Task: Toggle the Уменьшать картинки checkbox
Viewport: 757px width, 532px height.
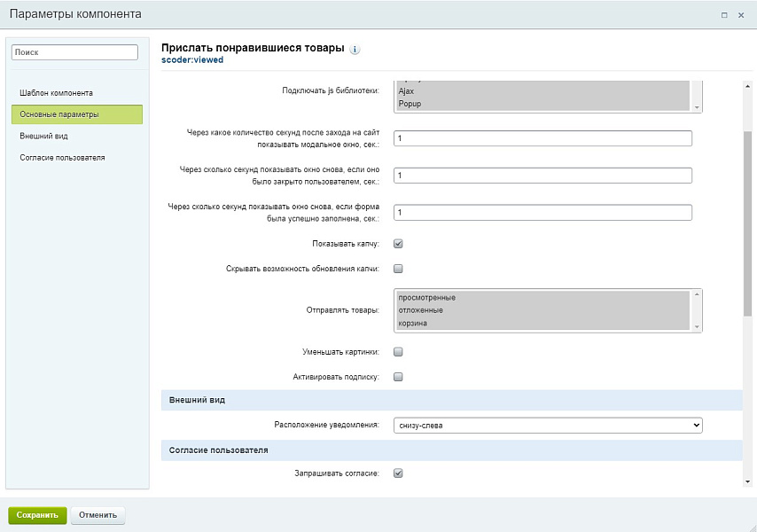Action: [x=398, y=352]
